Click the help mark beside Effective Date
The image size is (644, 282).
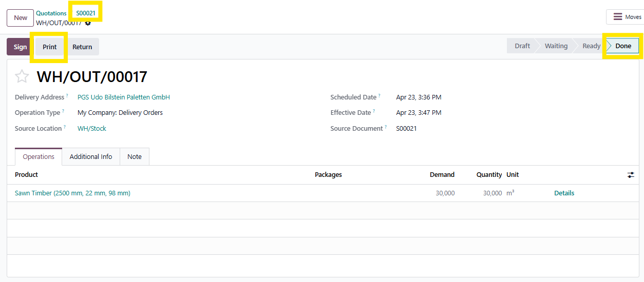tap(374, 111)
